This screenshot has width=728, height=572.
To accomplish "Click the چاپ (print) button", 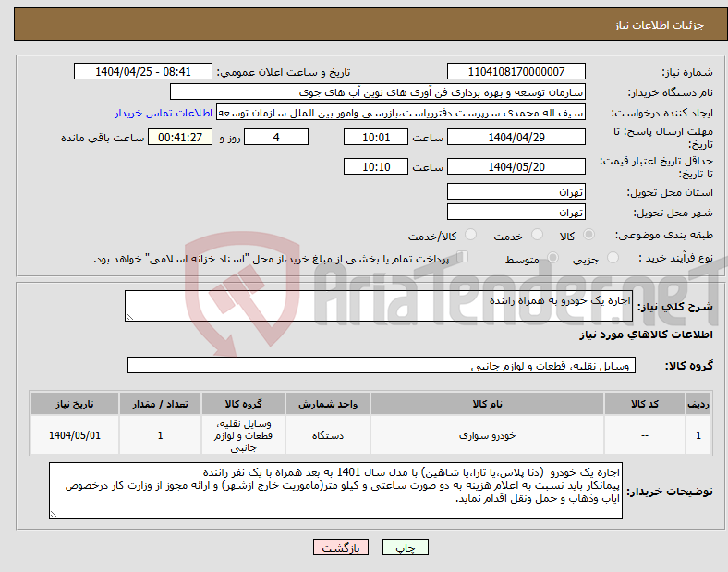I will [x=405, y=548].
